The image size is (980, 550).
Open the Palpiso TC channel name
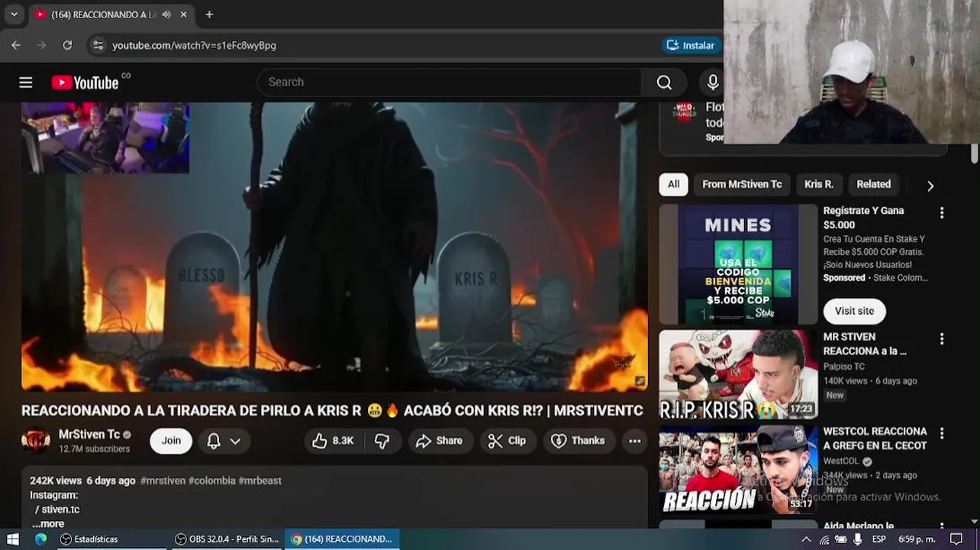843,367
